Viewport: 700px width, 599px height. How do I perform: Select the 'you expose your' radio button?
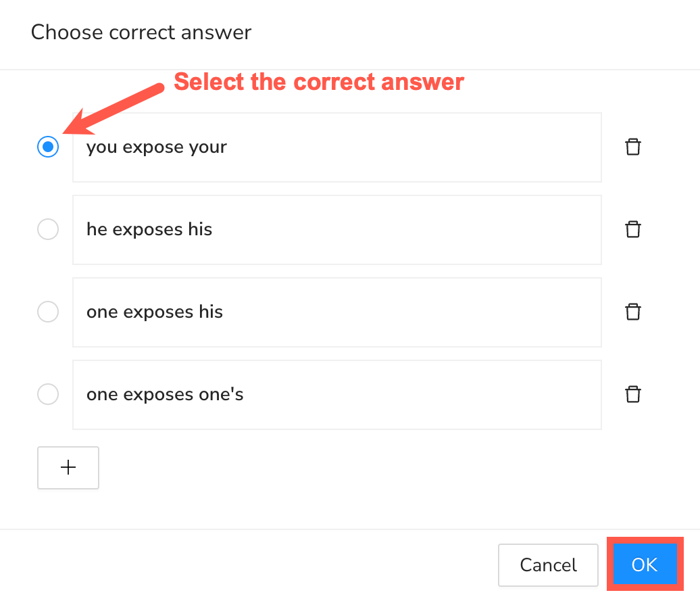[x=48, y=147]
